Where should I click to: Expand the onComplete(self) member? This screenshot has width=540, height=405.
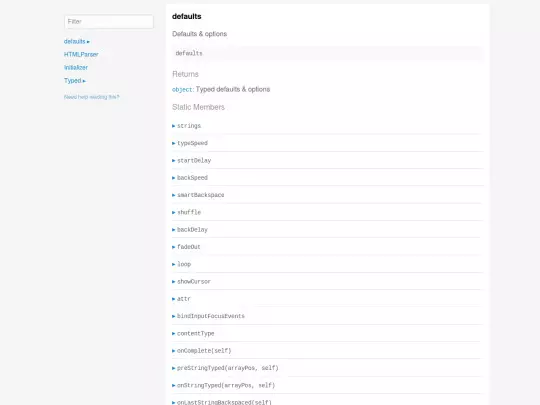pos(201,351)
